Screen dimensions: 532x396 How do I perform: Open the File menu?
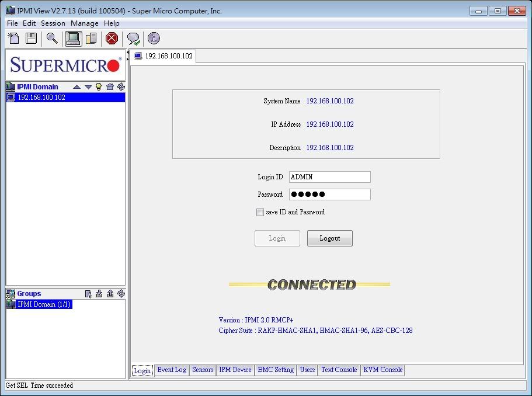(12, 23)
